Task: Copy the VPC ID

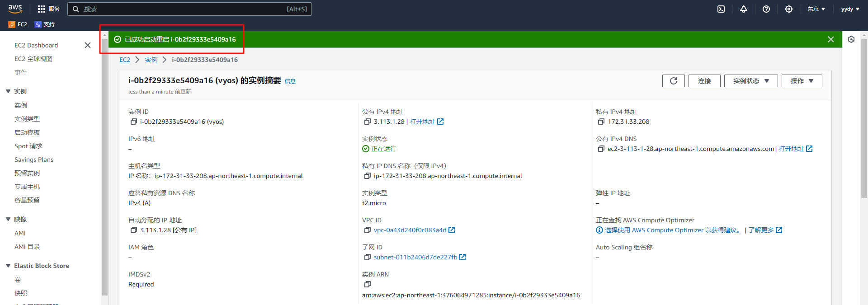Action: (368, 230)
